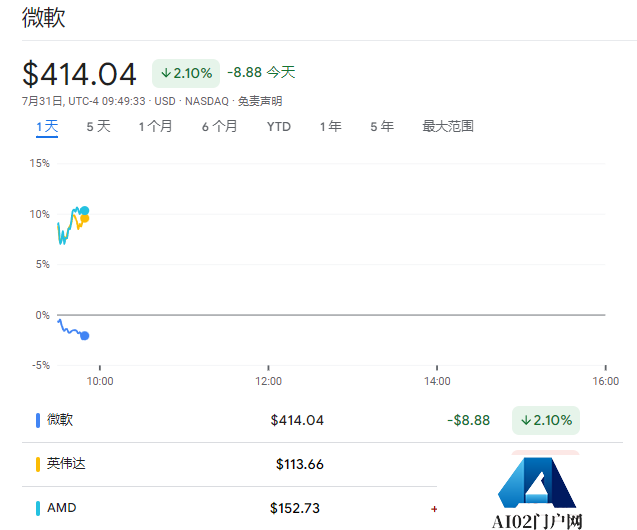Screen dimensions: 637x530
Task: Click the 15% axis label
Action: (x=39, y=163)
